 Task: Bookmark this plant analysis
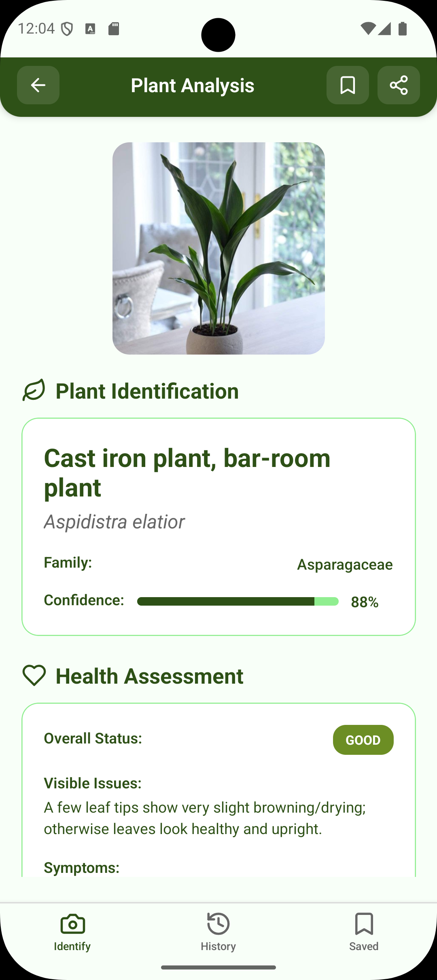pos(348,85)
